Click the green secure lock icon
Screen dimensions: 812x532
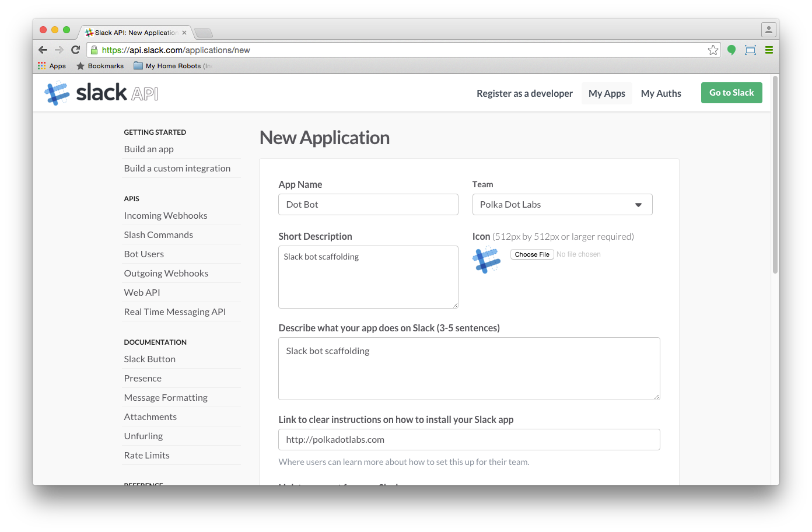click(94, 50)
